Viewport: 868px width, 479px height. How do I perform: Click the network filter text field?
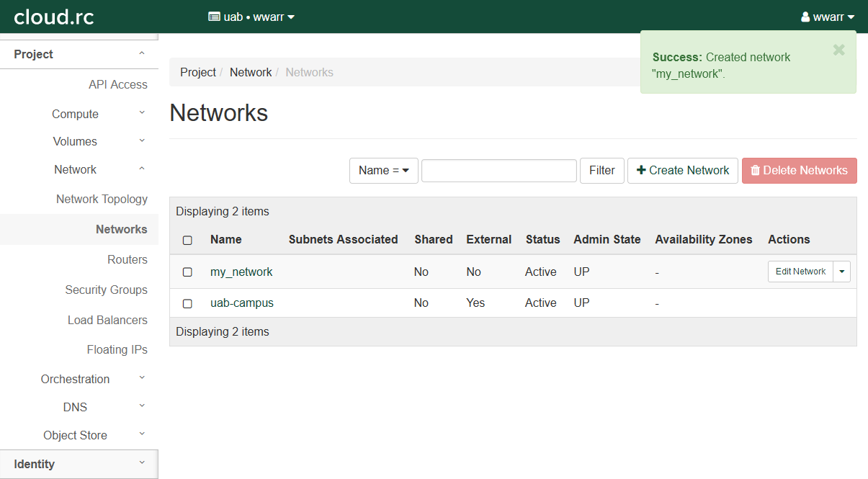click(498, 171)
